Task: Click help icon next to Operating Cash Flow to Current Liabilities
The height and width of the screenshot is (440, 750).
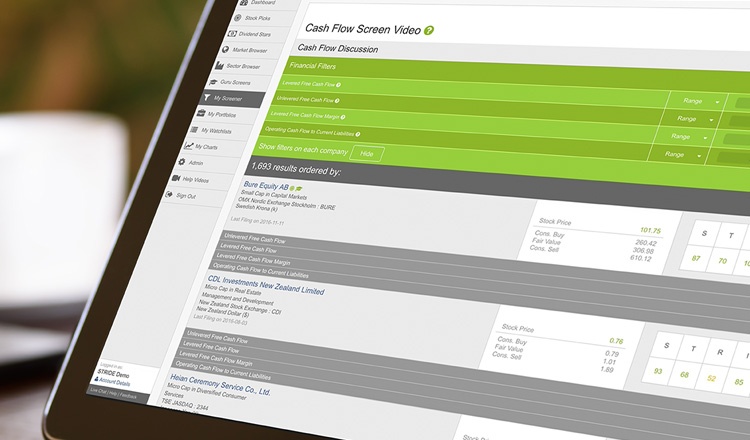Action: point(358,134)
